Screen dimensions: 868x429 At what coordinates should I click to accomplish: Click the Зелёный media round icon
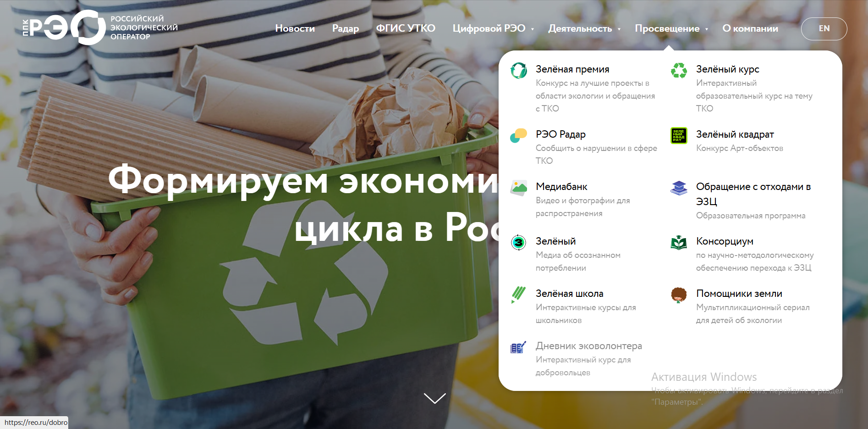[518, 242]
